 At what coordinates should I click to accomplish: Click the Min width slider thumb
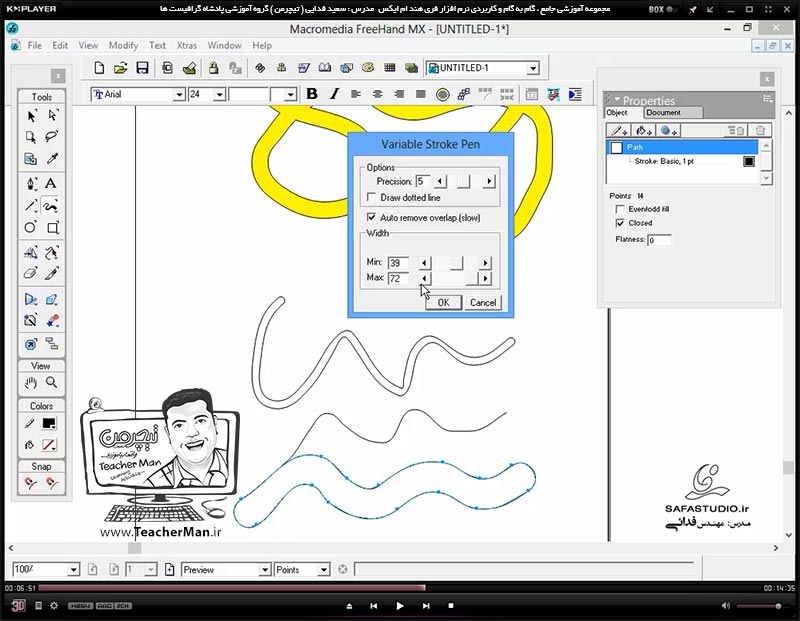pyautogui.click(x=456, y=263)
